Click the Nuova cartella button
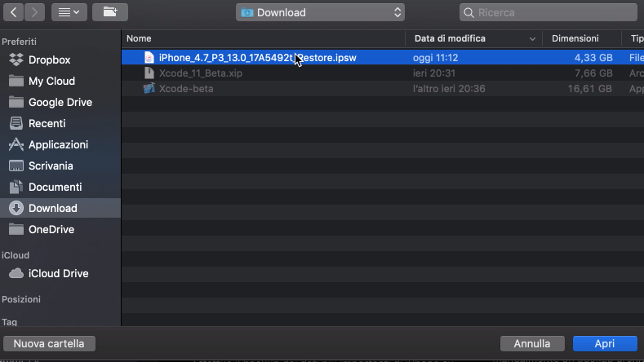The width and height of the screenshot is (644, 362). pyautogui.click(x=49, y=343)
